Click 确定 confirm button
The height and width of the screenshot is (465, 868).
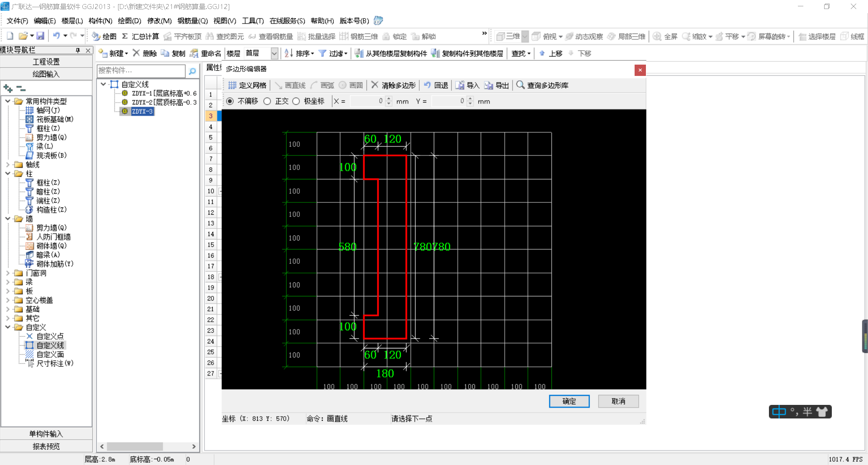click(x=569, y=401)
